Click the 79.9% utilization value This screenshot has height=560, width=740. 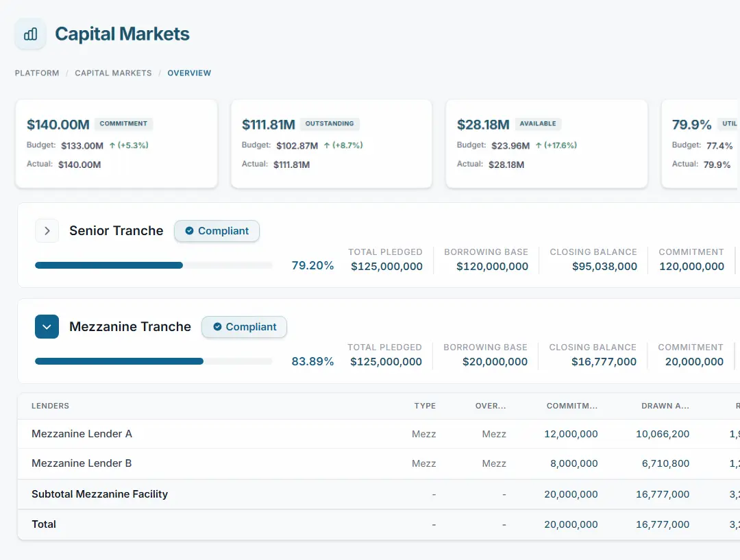691,125
